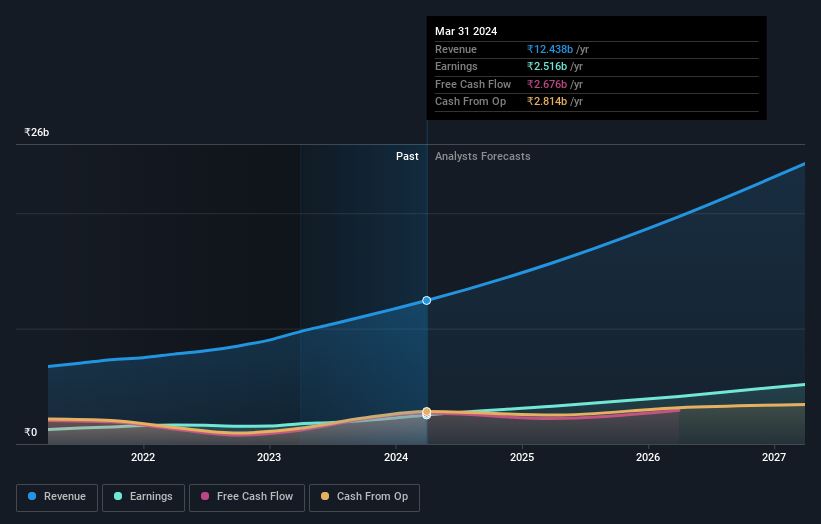Toggle the Free Cash Flow legend series
Image resolution: width=821 pixels, height=524 pixels.
point(247,497)
